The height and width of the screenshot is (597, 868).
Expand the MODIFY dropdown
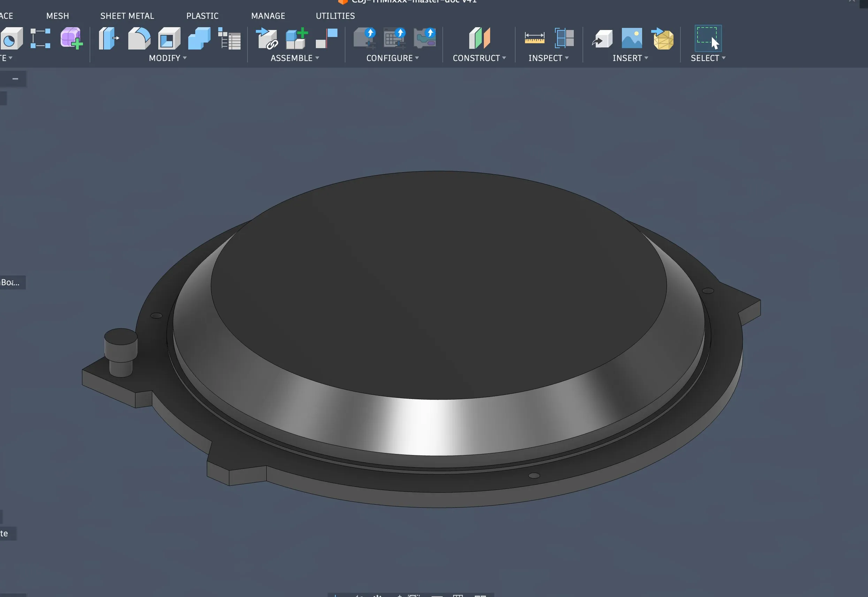coord(168,58)
